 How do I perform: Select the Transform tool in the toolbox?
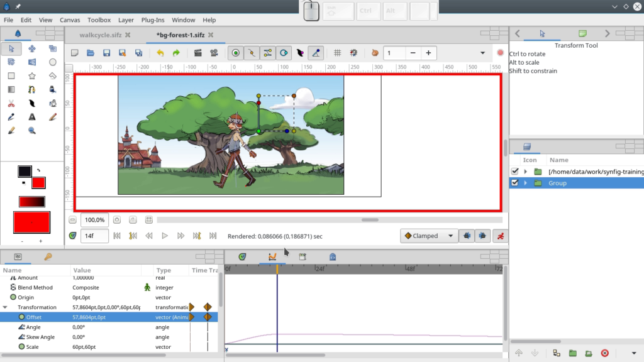point(11,50)
